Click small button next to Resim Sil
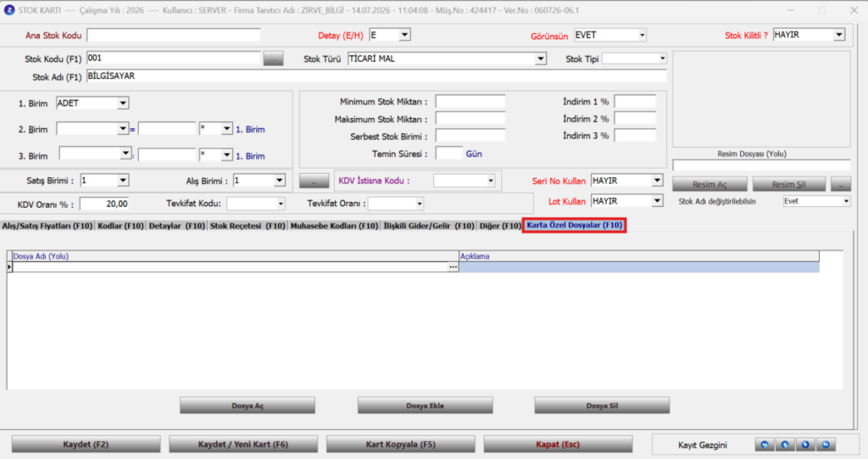 [x=841, y=184]
